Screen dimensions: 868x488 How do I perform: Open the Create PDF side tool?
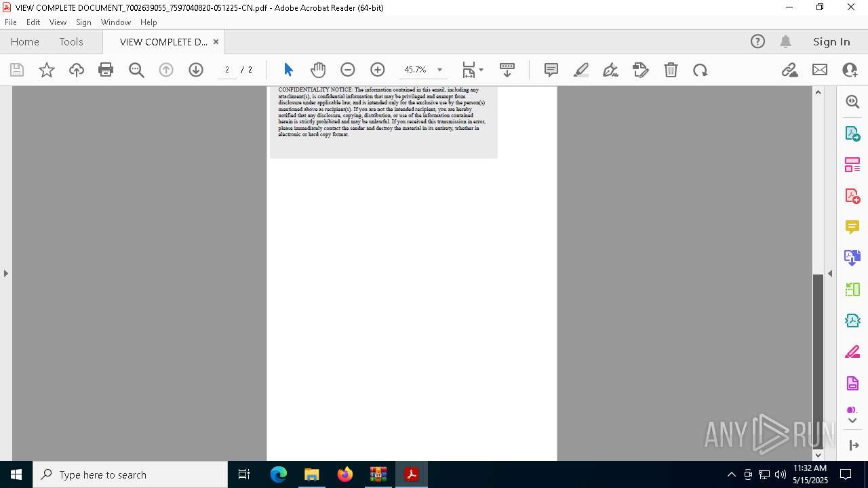852,196
